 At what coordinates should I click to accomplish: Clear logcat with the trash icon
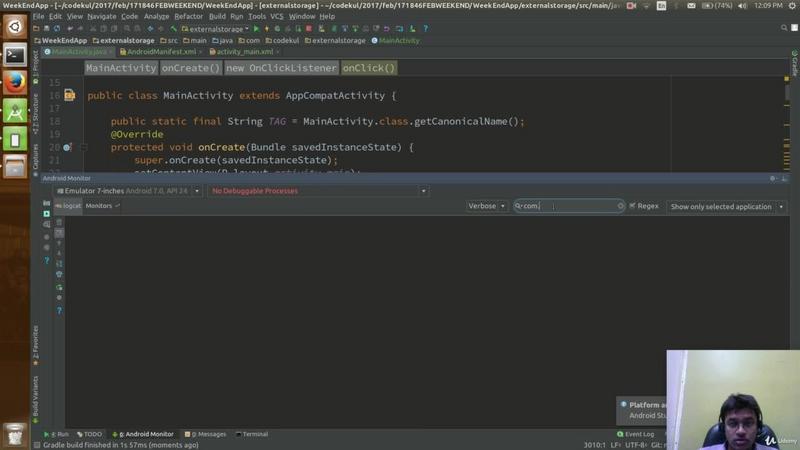pyautogui.click(x=59, y=222)
